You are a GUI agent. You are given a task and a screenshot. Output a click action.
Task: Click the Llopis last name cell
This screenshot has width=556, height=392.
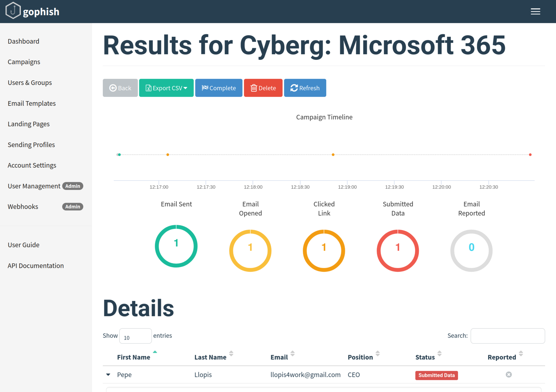203,375
